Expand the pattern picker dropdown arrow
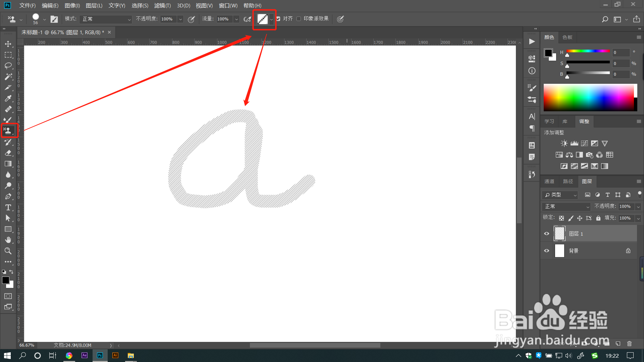 [272, 19]
